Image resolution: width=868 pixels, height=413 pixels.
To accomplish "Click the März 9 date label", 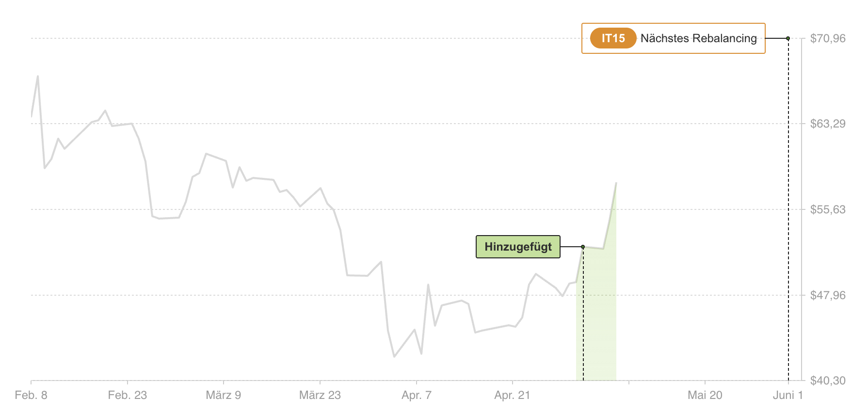I will (224, 395).
